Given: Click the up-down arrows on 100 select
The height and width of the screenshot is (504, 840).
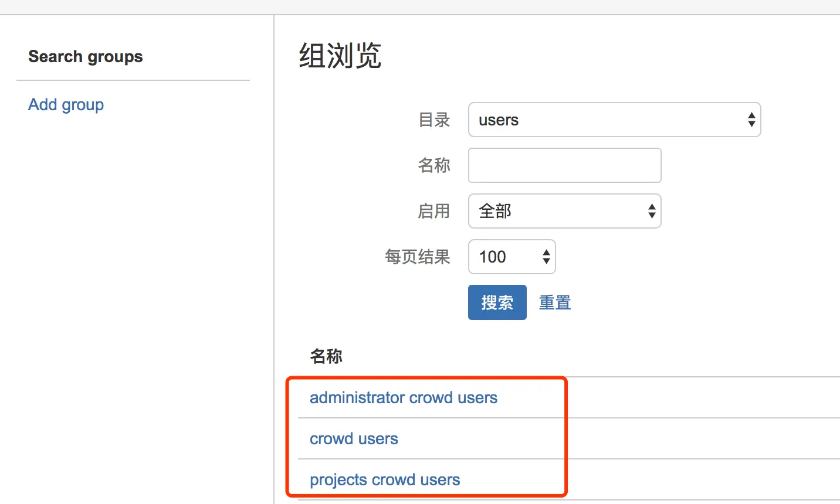Looking at the screenshot, I should (x=546, y=257).
